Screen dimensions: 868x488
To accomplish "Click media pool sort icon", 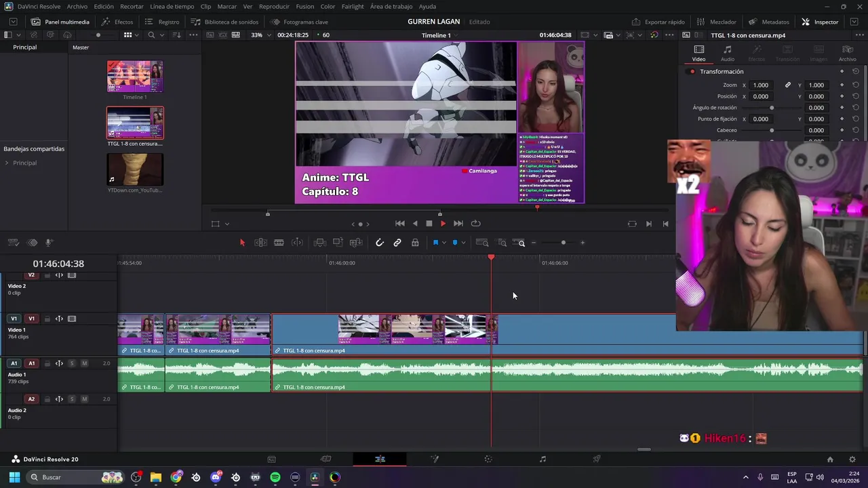I will pyautogui.click(x=176, y=35).
